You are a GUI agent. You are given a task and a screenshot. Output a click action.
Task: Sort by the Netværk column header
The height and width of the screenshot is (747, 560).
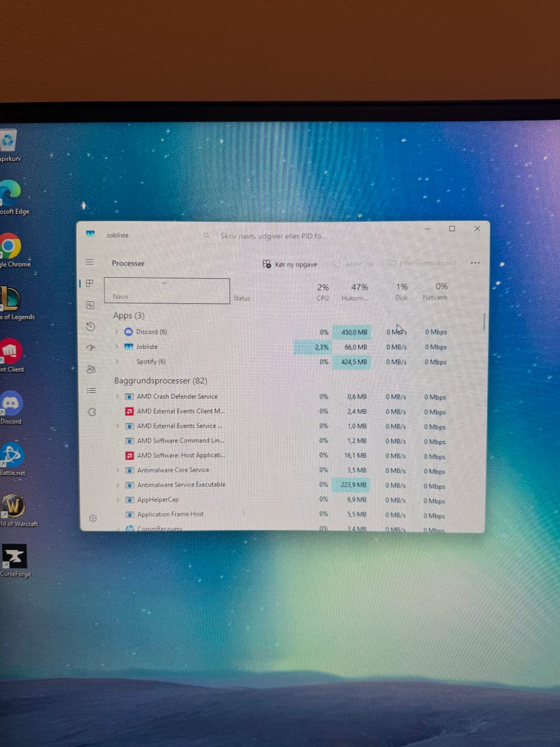click(435, 292)
